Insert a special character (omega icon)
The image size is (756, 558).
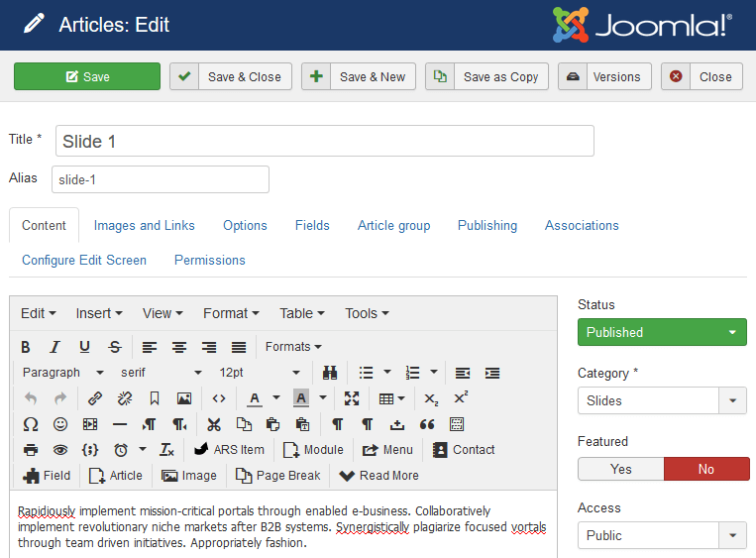[31, 424]
